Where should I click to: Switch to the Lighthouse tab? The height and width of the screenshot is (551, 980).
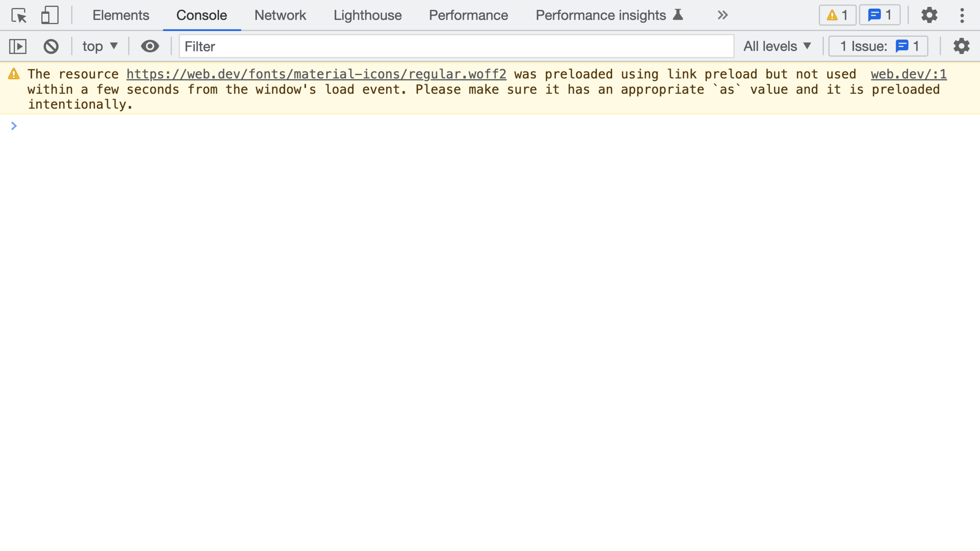click(x=367, y=16)
